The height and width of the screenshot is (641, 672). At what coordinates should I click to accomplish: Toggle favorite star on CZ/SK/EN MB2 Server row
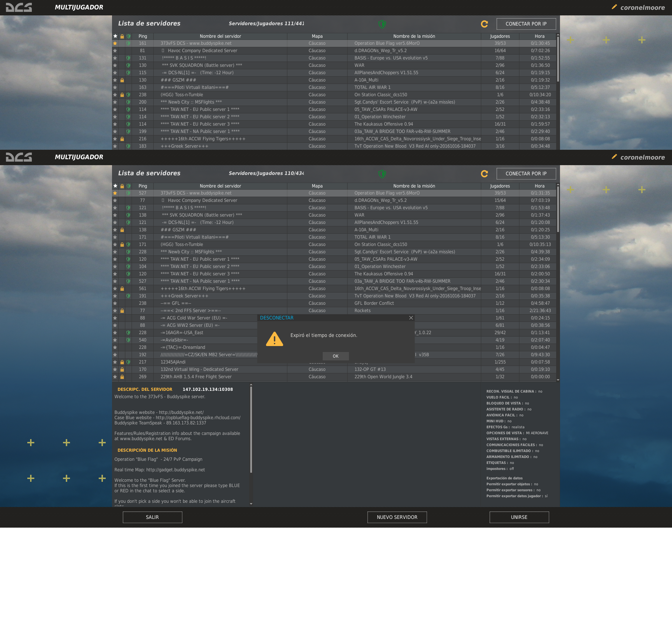[115, 355]
